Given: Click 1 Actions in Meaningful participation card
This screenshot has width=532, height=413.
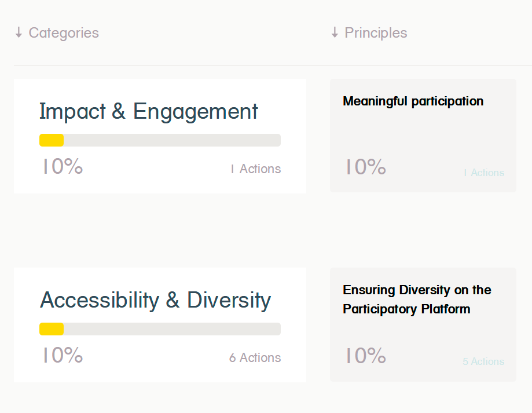Looking at the screenshot, I should 483,173.
